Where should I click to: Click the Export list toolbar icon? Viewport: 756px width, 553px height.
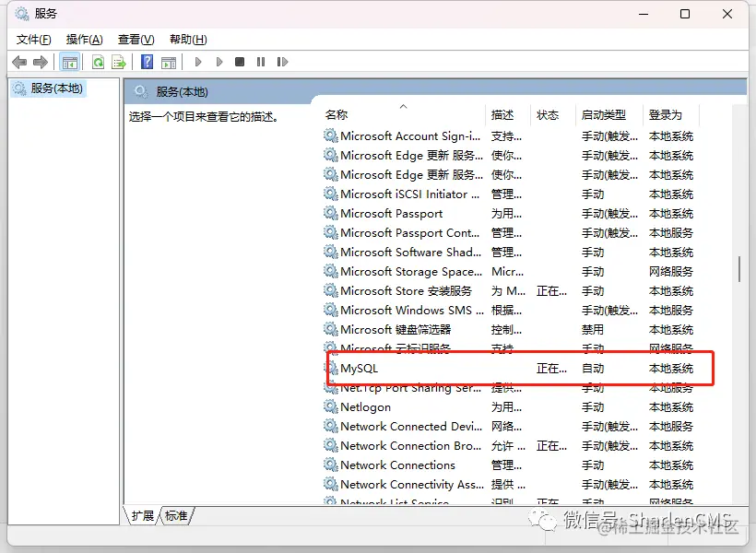point(119,62)
